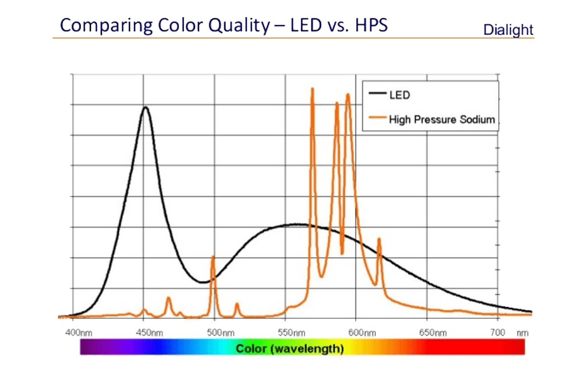Click the 550nm axis label
Image resolution: width=588 pixels, height=392 pixels.
click(291, 333)
